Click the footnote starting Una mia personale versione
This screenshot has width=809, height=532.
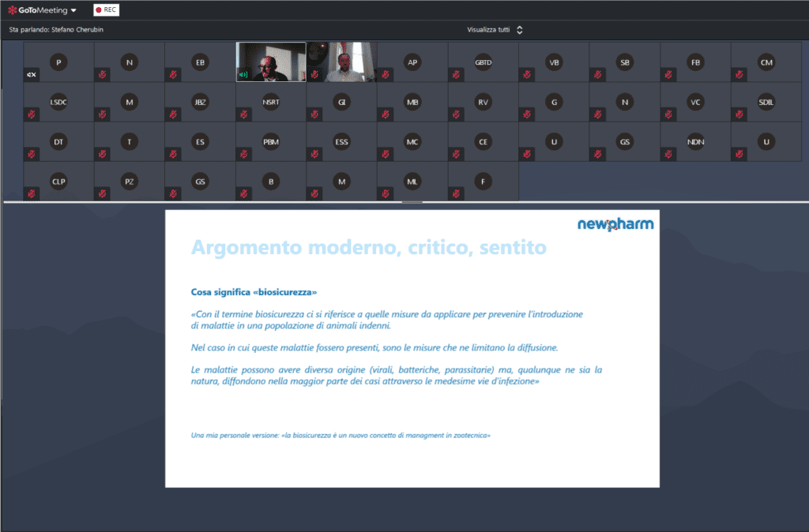coord(341,435)
